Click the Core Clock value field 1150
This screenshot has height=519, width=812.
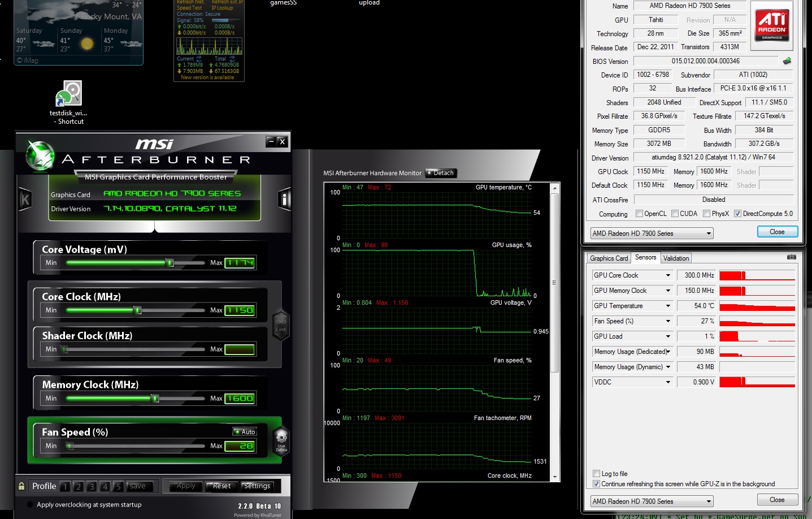tap(240, 310)
